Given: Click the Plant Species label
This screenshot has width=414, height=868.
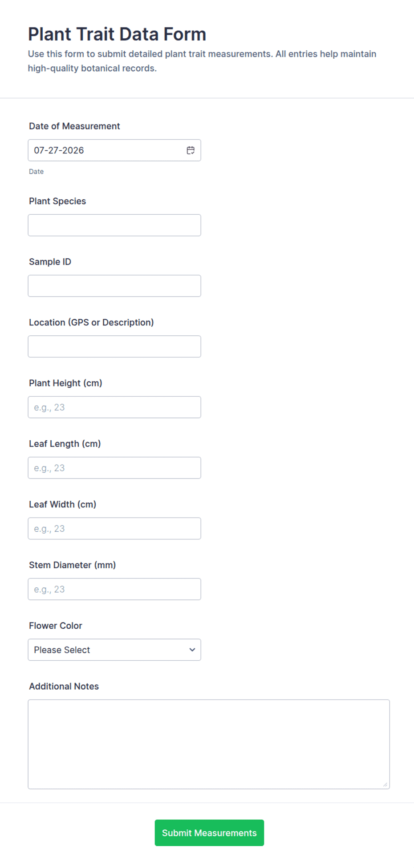Looking at the screenshot, I should pyautogui.click(x=57, y=201).
